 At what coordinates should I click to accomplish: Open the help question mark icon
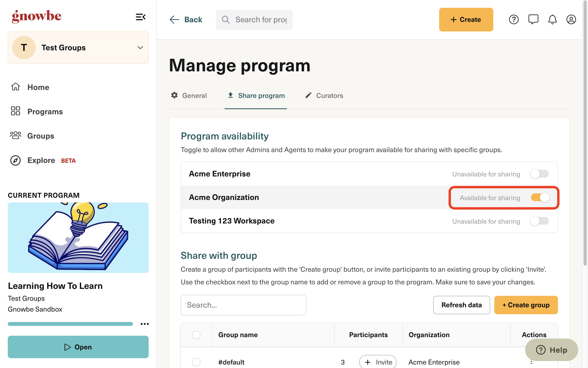click(x=514, y=19)
